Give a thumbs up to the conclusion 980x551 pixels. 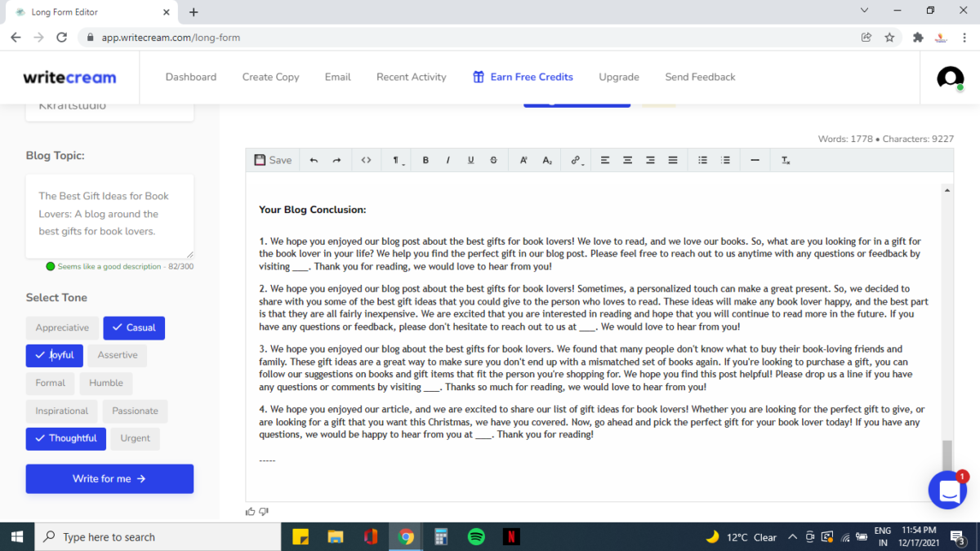click(251, 510)
